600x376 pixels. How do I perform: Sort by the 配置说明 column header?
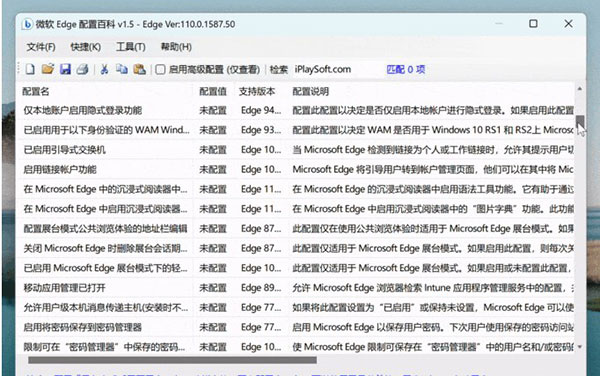click(x=311, y=91)
